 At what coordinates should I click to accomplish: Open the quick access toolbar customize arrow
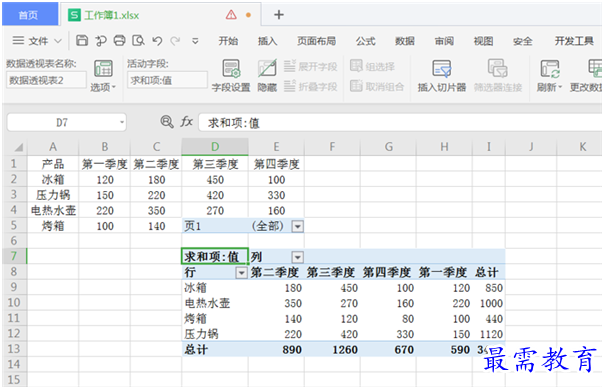tap(195, 41)
